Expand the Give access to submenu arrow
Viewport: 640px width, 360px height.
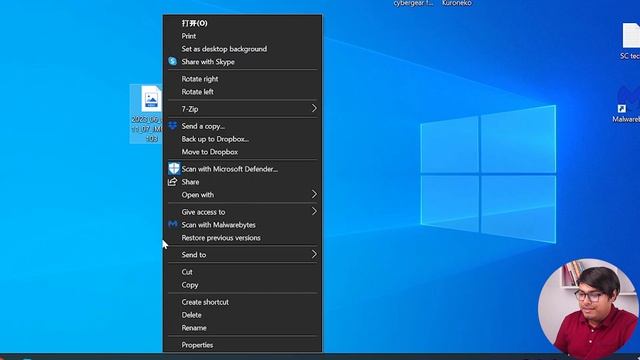coord(314,211)
